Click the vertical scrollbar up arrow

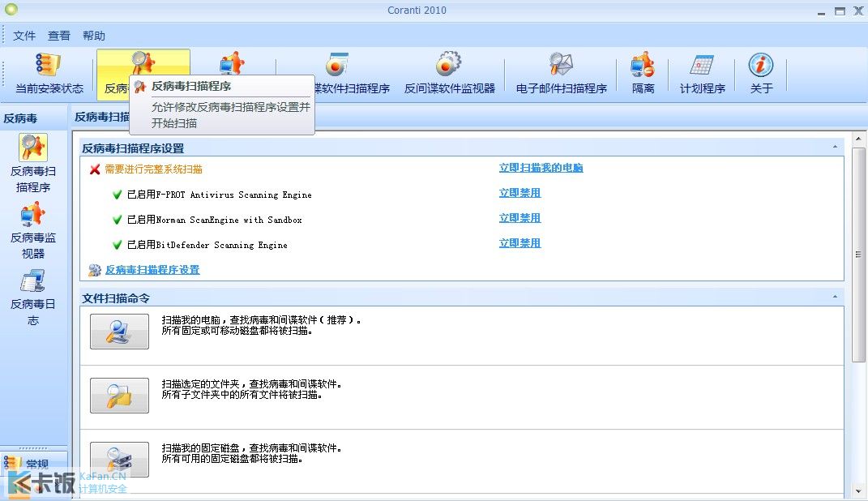tap(858, 139)
